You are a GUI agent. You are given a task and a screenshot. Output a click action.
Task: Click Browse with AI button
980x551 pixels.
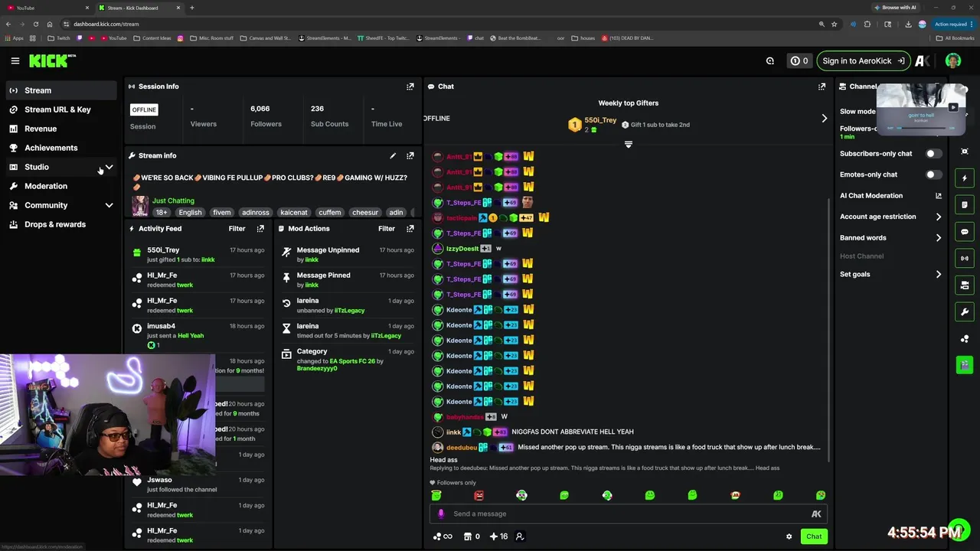point(897,8)
